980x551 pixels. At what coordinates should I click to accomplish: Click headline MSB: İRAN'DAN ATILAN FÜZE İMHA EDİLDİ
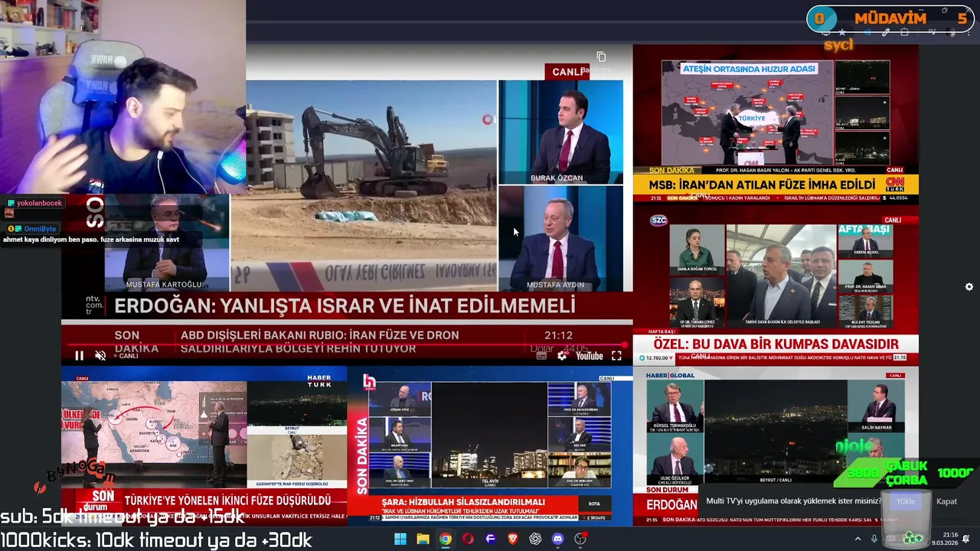click(762, 185)
